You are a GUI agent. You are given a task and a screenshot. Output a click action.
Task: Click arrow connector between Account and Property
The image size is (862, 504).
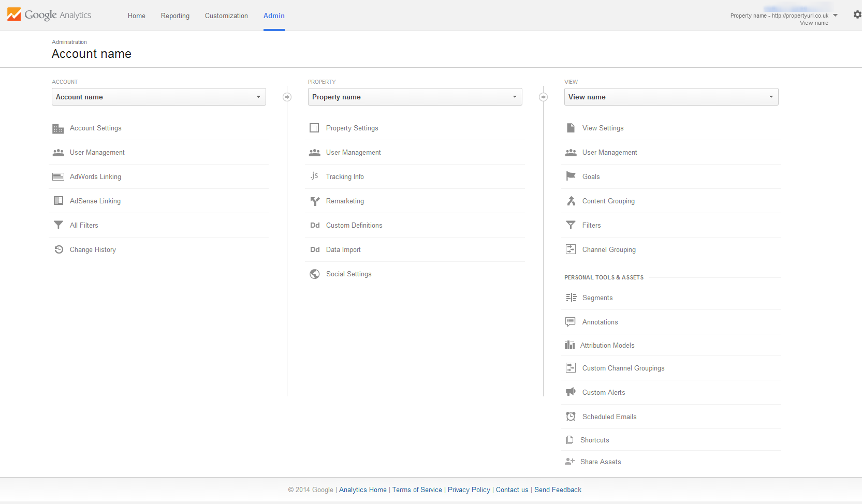(287, 97)
